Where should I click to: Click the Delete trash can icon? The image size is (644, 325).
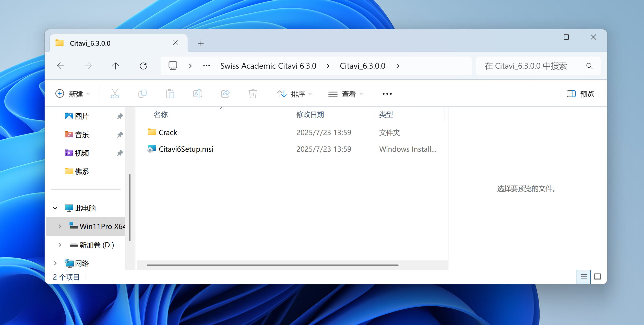coord(253,94)
